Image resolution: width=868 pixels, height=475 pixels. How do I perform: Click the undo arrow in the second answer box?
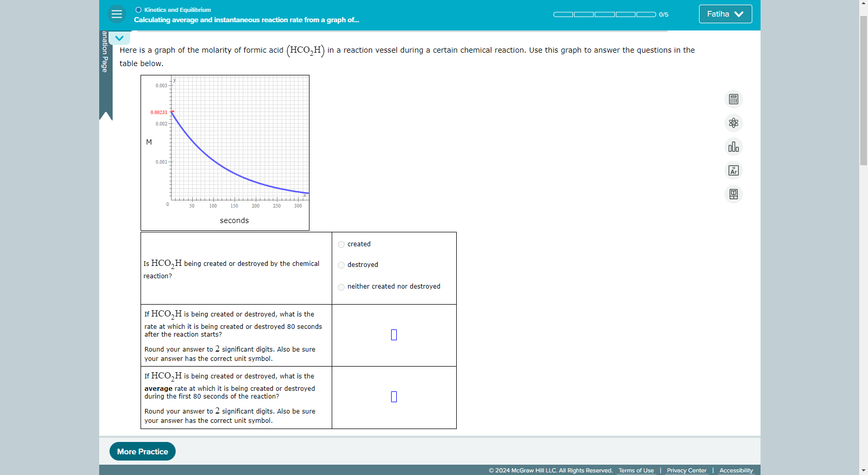[394, 397]
